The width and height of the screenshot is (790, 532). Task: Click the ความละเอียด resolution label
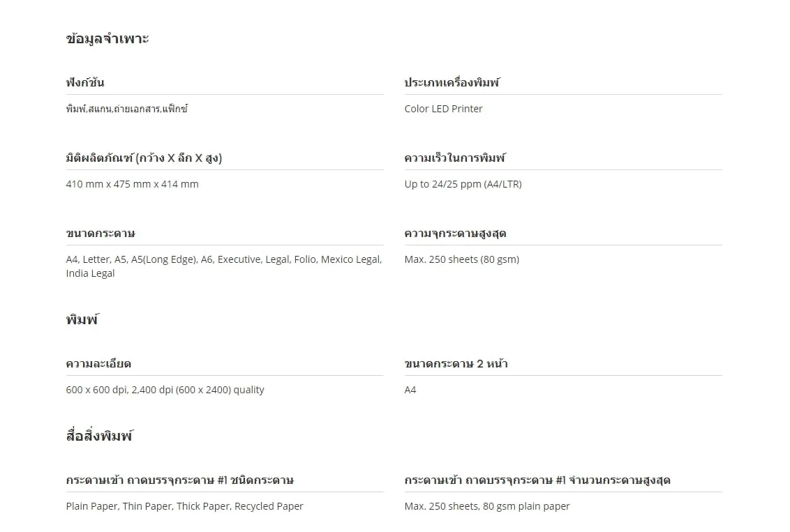coord(98,363)
